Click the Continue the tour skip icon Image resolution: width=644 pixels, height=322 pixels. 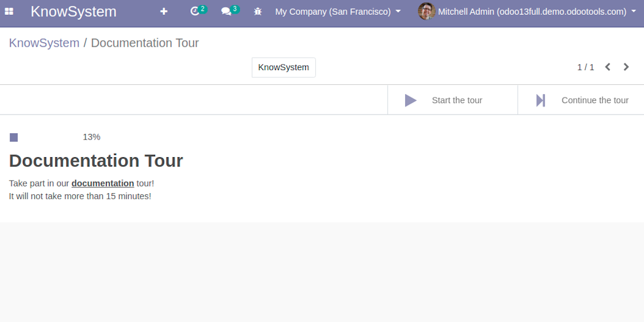tap(540, 100)
